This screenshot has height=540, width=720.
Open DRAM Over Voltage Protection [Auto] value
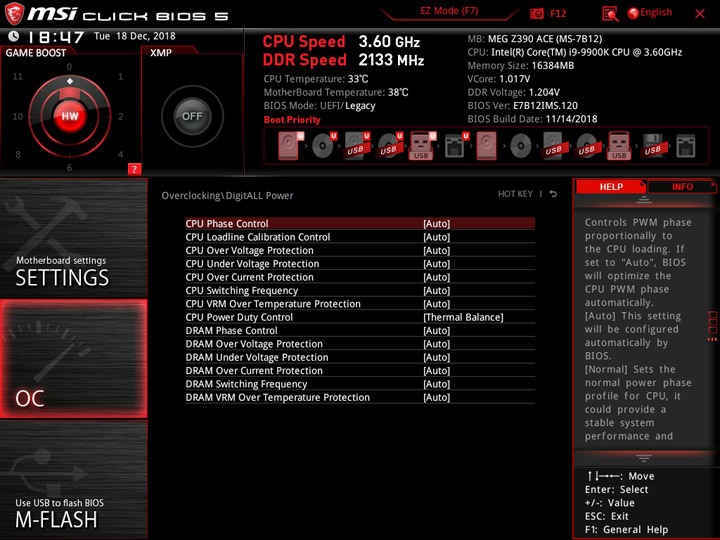pos(436,343)
